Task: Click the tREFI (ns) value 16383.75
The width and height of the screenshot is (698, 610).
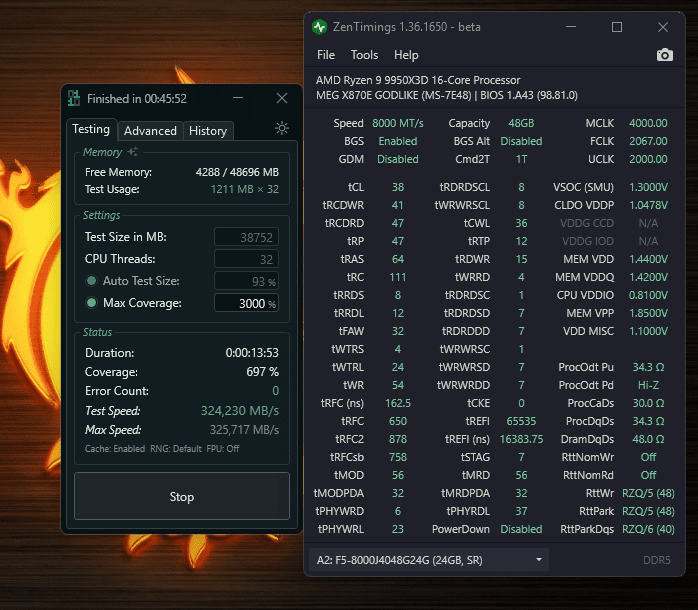Action: click(521, 439)
